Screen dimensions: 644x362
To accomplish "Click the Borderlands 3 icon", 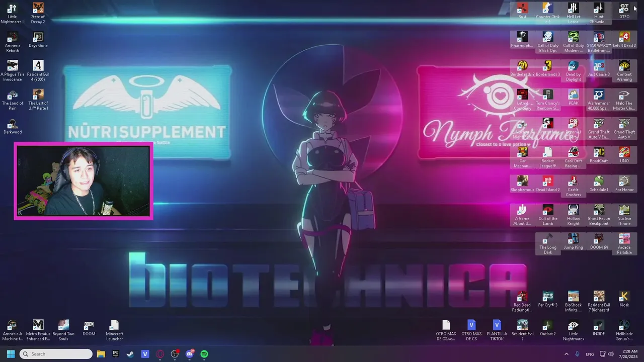I will (x=548, y=69).
